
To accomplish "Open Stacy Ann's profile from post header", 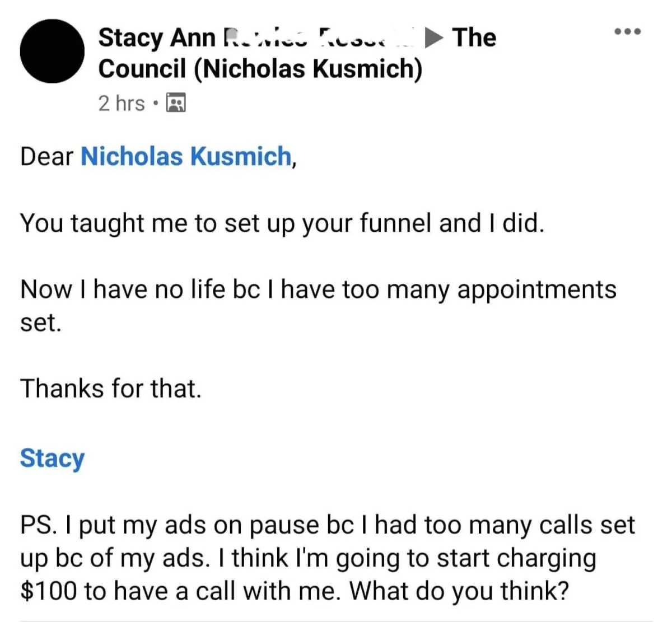I will coord(157,38).
